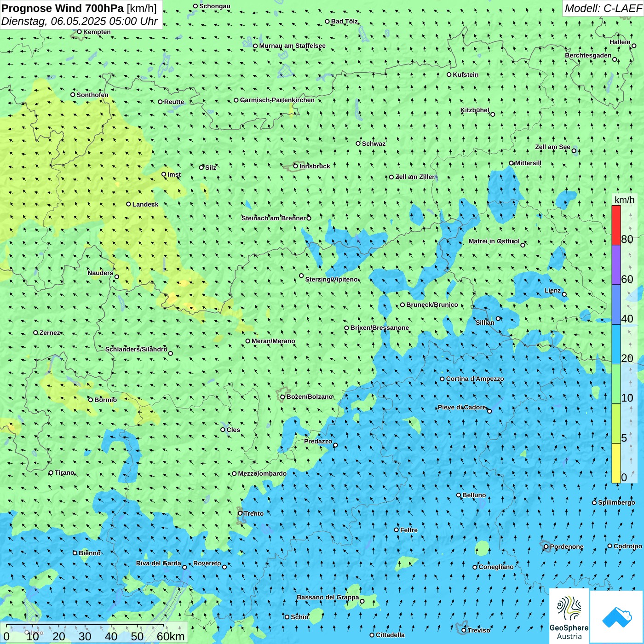The width and height of the screenshot is (644, 644).
Task: Click the Trento city marker
Action: pos(240,513)
